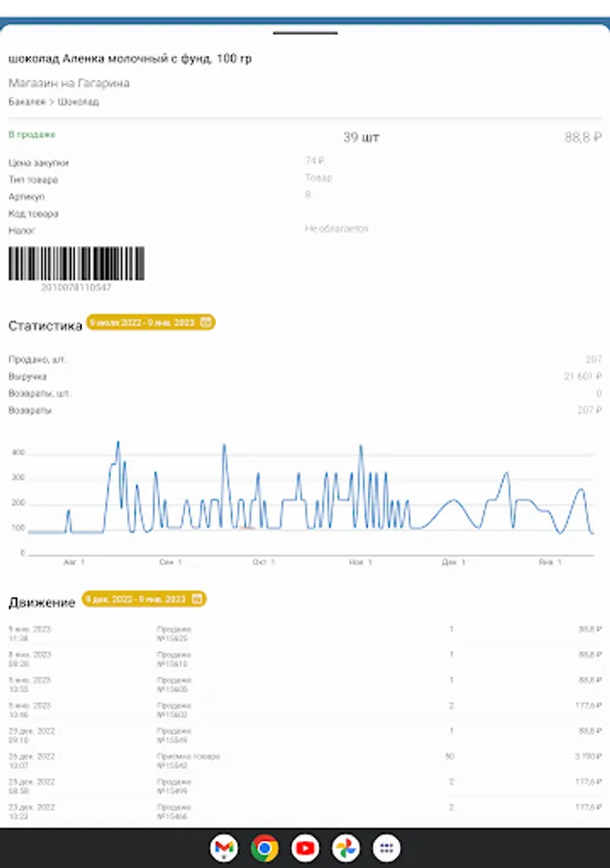
Task: Open the app drawer grid icon
Action: pyautogui.click(x=386, y=848)
